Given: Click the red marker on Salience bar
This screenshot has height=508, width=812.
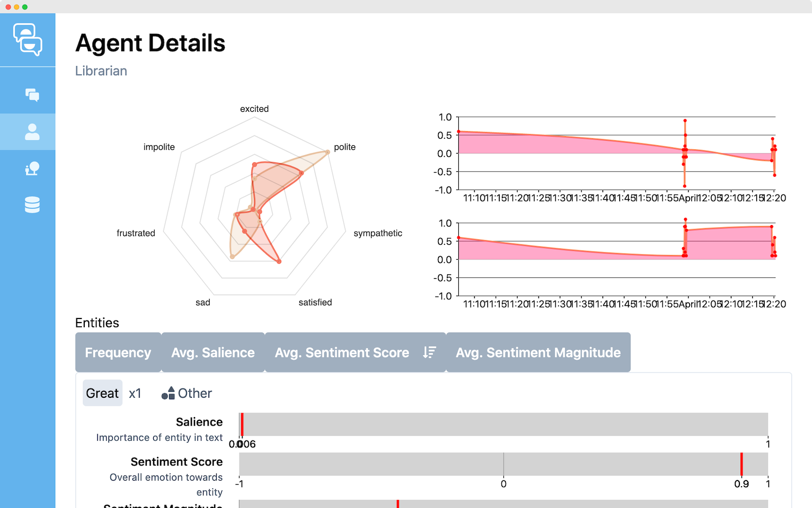Looking at the screenshot, I should tap(242, 424).
